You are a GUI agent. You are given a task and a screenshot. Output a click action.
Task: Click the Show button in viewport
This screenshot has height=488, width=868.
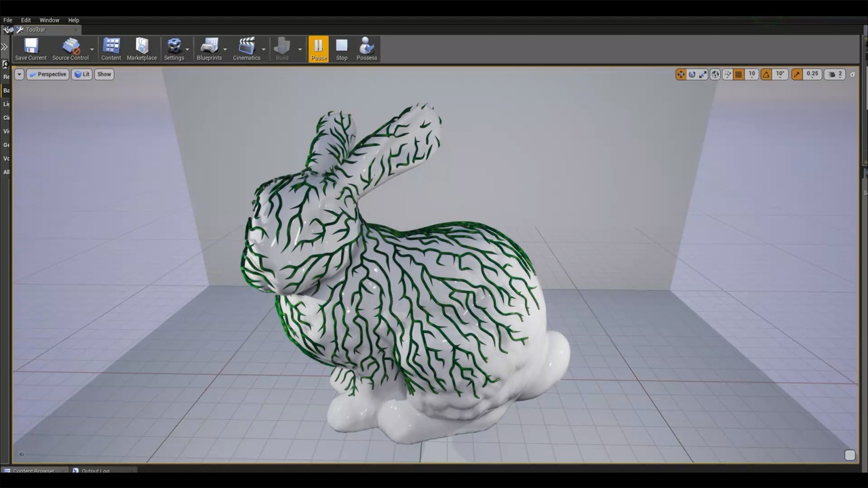(104, 75)
